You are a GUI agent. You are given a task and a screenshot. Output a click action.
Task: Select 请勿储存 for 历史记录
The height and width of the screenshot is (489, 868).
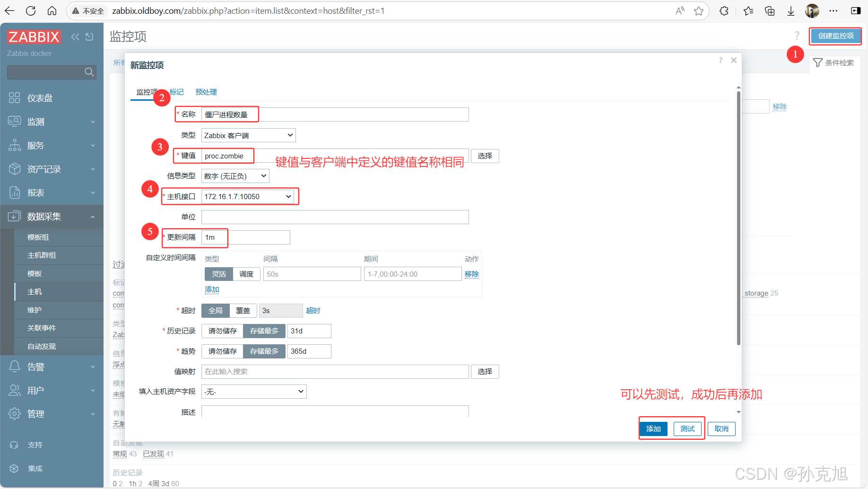pos(222,331)
